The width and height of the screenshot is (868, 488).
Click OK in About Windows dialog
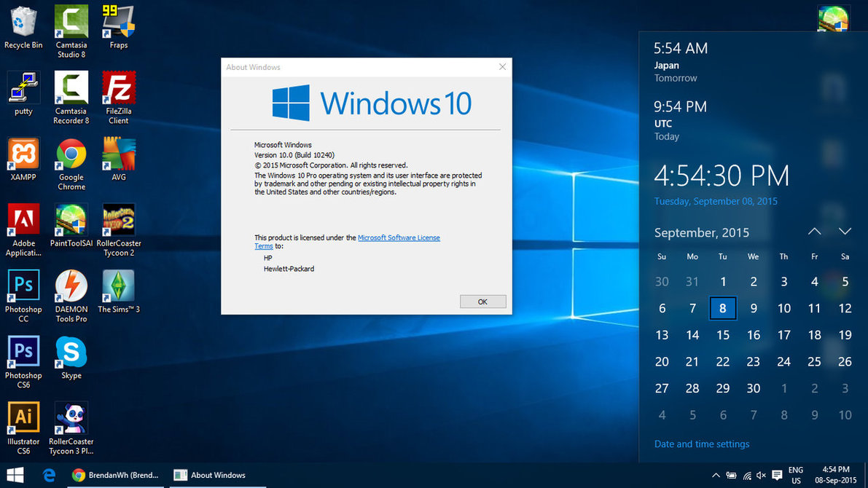coord(482,302)
